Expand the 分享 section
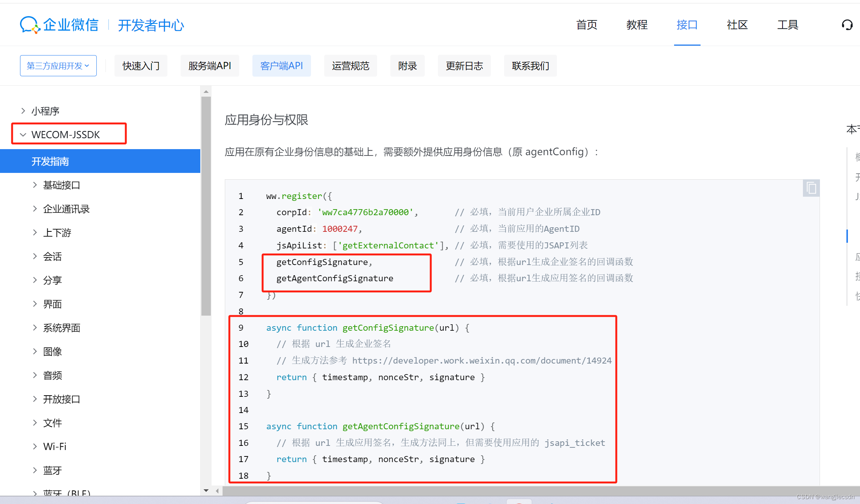This screenshot has width=860, height=504. pos(35,280)
